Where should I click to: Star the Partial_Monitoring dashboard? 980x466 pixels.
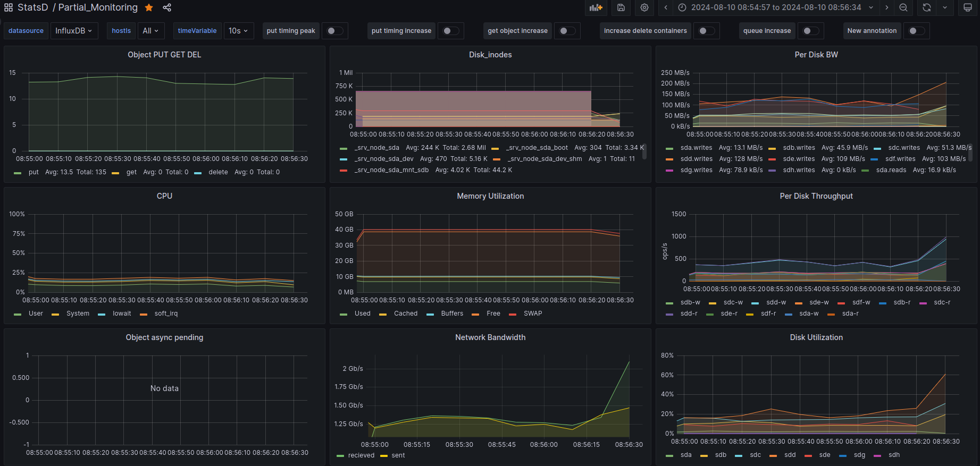point(149,7)
